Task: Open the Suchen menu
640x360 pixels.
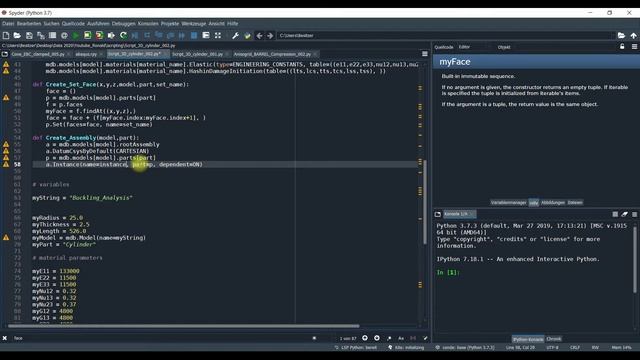Action: (51, 24)
